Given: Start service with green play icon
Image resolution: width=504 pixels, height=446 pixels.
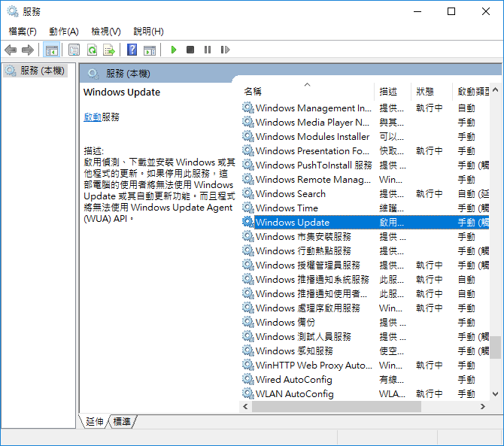Looking at the screenshot, I should (x=174, y=50).
